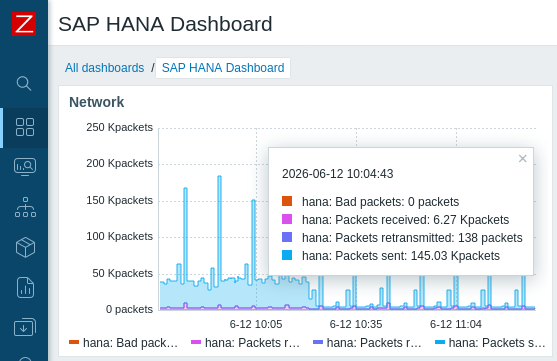Click the blue Packets sent tooltip swatch
This screenshot has width=557, height=361.
287,255
